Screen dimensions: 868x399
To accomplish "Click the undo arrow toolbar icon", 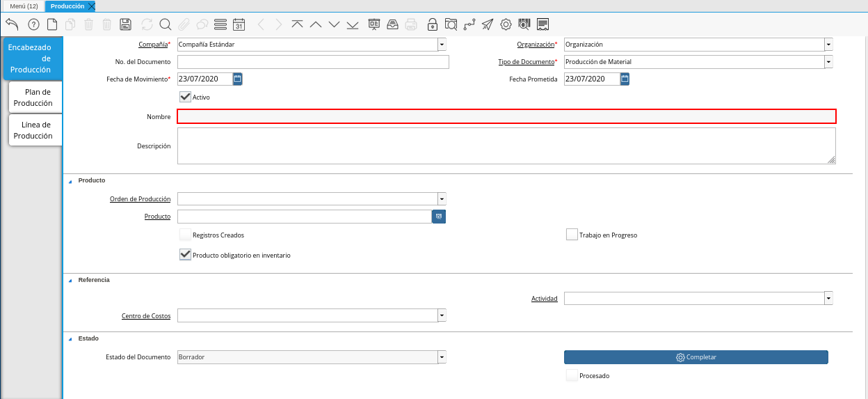I will [x=12, y=24].
